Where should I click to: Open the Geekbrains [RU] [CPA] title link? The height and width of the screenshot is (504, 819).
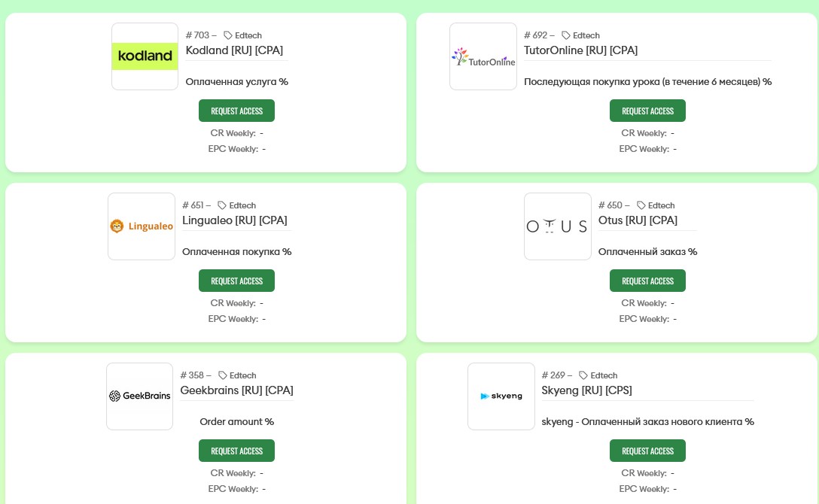tap(236, 390)
